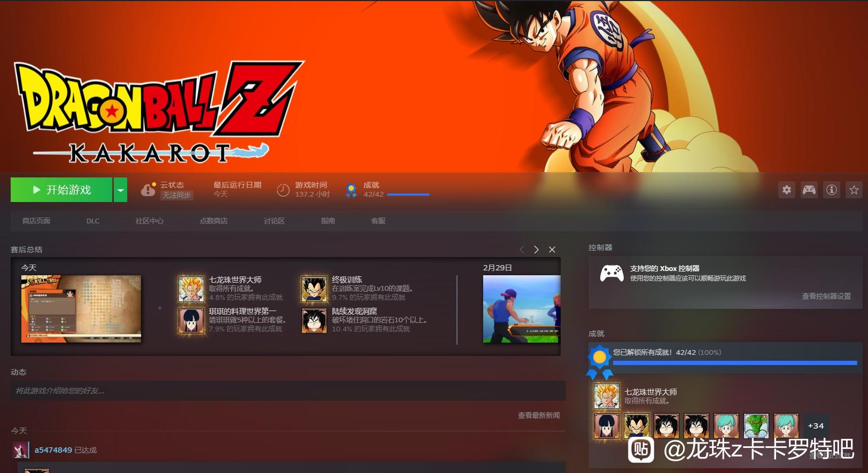Click the 琪琪的料理世界第一 achievement icon
Viewport: 868px width, 473px height.
(191, 321)
